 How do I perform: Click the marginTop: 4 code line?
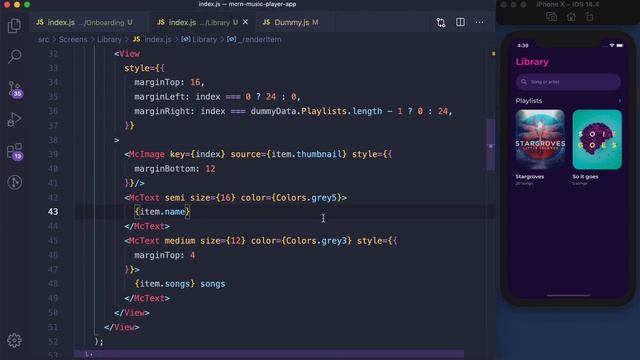coord(164,256)
